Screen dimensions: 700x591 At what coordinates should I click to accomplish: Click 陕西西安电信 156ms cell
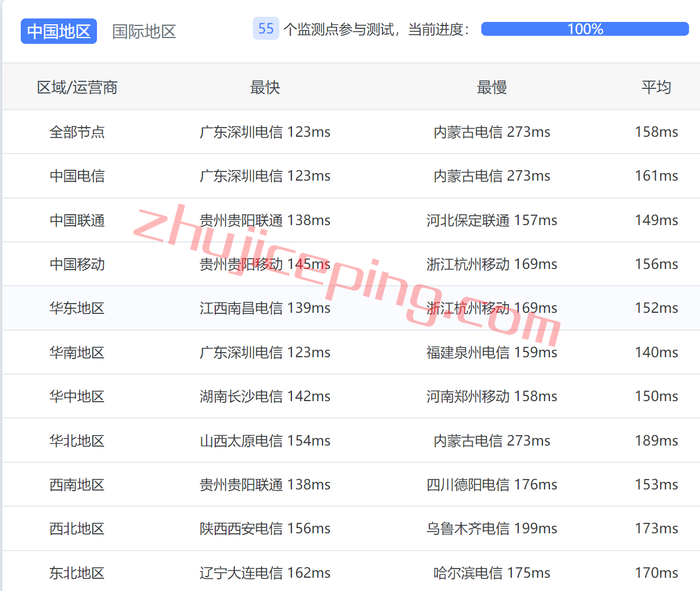coord(265,528)
